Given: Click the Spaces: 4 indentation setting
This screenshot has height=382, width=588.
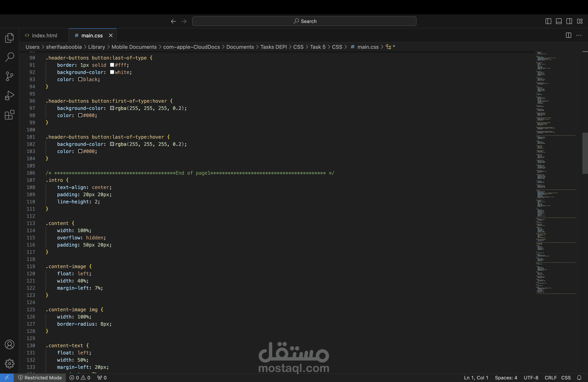Looking at the screenshot, I should point(506,378).
